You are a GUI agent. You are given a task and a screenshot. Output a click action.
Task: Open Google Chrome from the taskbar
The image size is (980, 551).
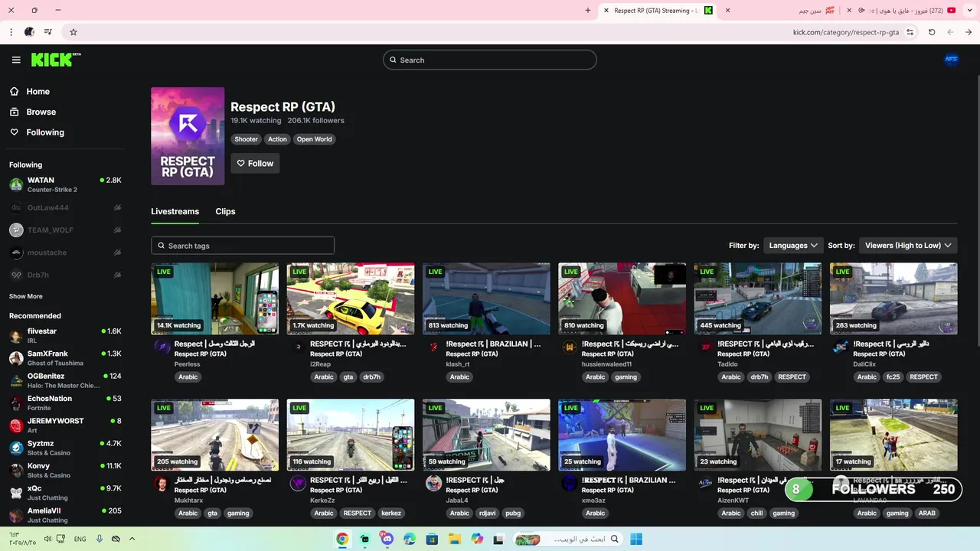pyautogui.click(x=342, y=539)
